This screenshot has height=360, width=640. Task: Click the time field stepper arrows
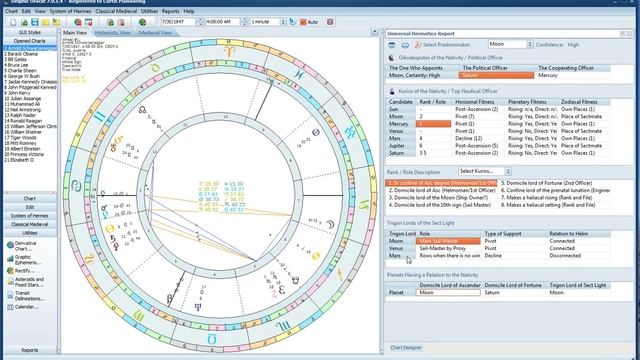pos(244,22)
